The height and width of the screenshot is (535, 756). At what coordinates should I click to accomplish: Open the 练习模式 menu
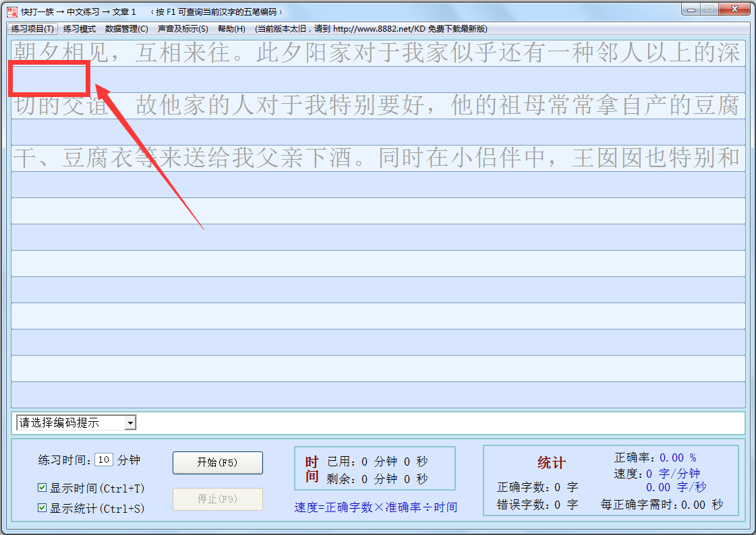coord(79,29)
